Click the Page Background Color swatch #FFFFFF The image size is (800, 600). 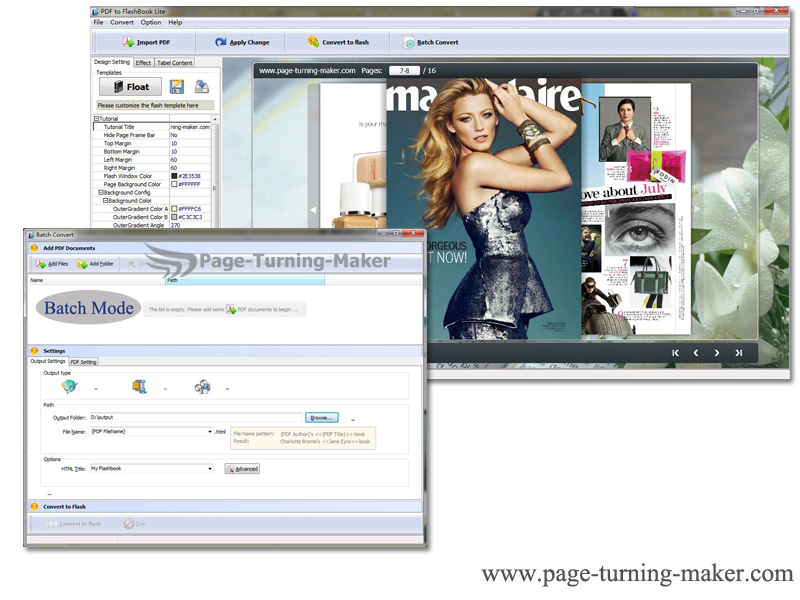point(174,184)
